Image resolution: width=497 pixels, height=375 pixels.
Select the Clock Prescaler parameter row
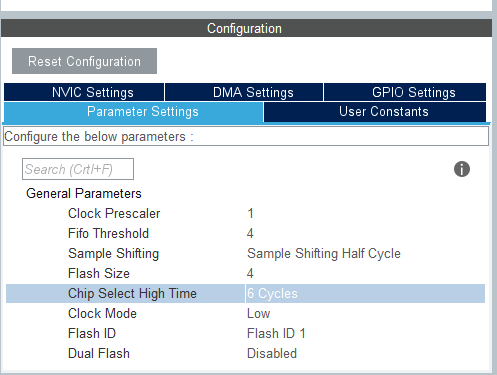click(x=245, y=213)
